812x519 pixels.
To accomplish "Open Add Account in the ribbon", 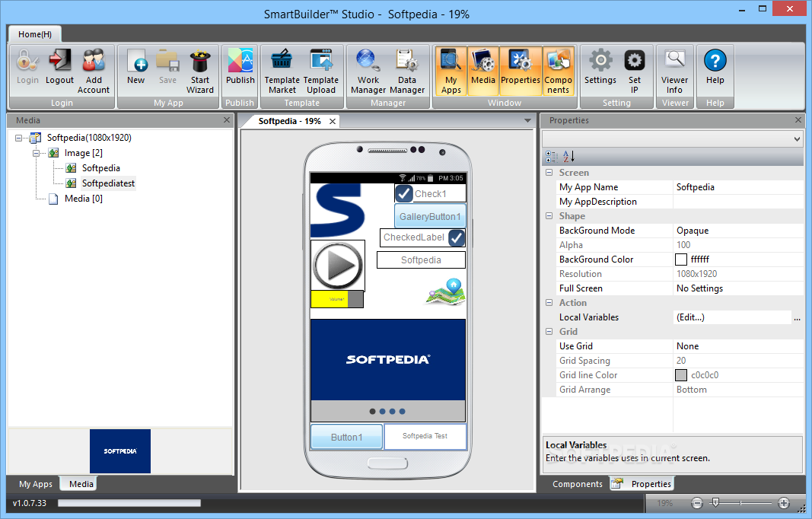I will [94, 72].
